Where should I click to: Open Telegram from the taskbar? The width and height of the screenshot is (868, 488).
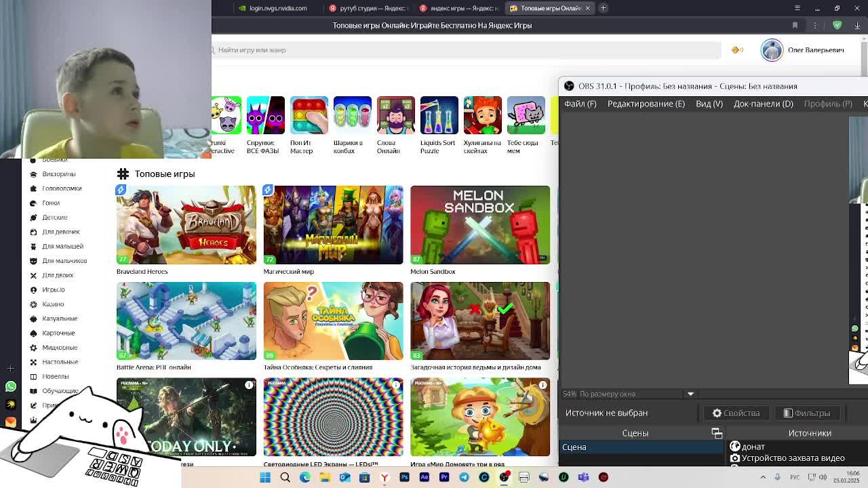click(464, 477)
